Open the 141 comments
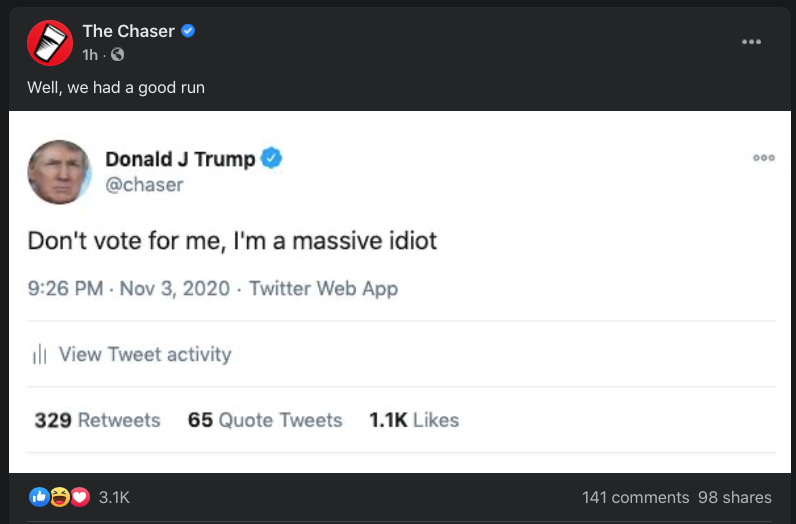This screenshot has width=796, height=524. (635, 497)
